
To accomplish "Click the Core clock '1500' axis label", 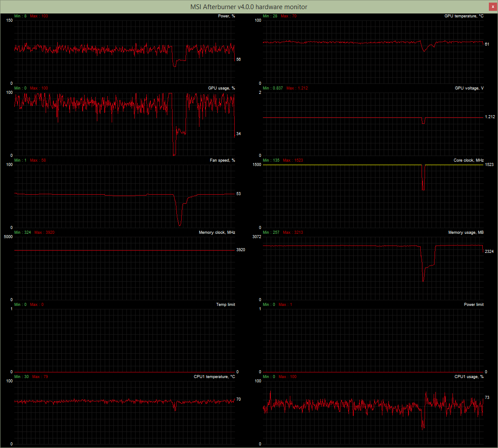I will pyautogui.click(x=257, y=164).
